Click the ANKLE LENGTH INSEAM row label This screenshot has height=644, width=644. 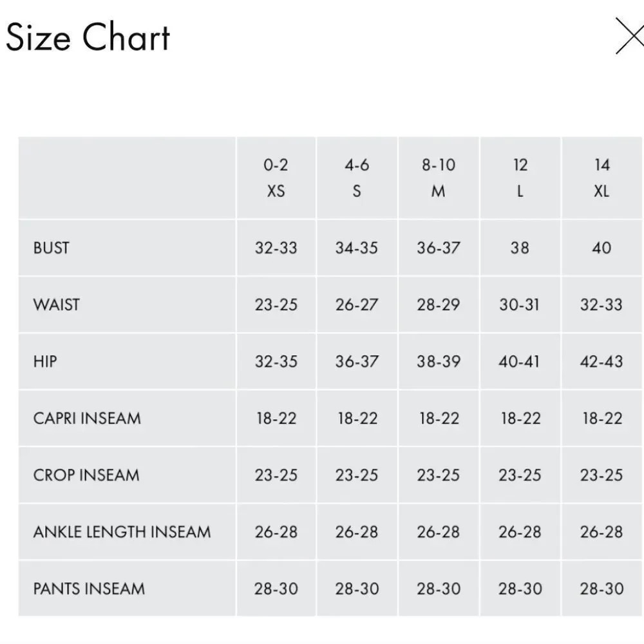click(121, 531)
